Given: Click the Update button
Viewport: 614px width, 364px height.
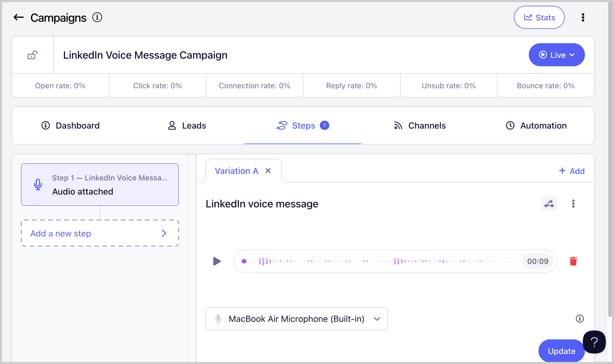Looking at the screenshot, I should point(562,351).
